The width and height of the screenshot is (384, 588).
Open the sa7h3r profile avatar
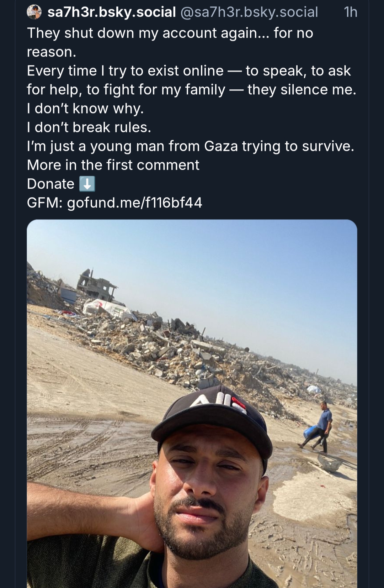point(34,12)
